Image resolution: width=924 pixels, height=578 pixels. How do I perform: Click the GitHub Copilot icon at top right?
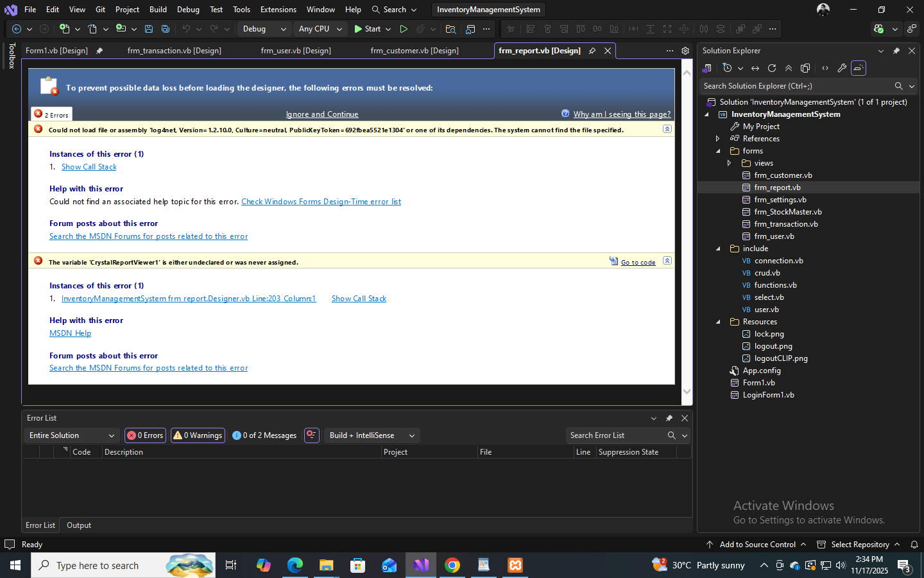click(878, 29)
